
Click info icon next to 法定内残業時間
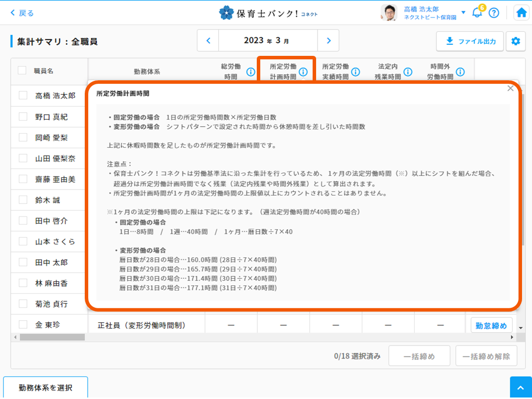pos(408,72)
